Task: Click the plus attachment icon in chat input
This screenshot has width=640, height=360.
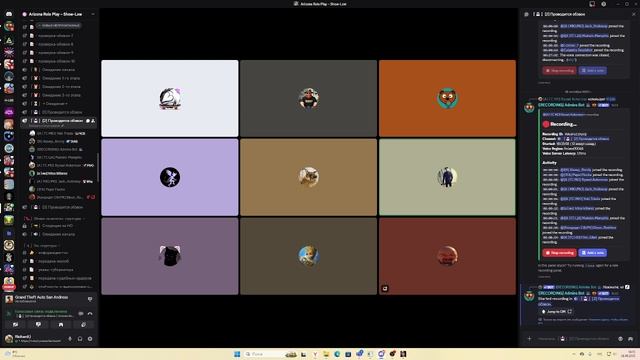Action: point(529,338)
